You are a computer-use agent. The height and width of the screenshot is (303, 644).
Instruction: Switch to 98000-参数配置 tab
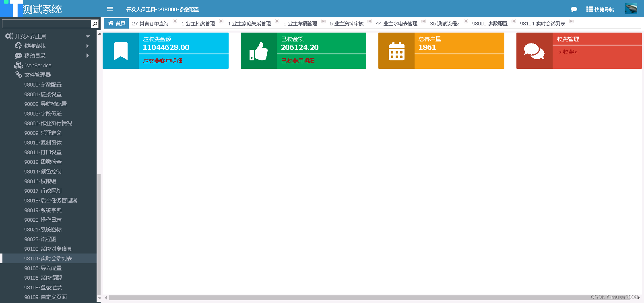490,24
